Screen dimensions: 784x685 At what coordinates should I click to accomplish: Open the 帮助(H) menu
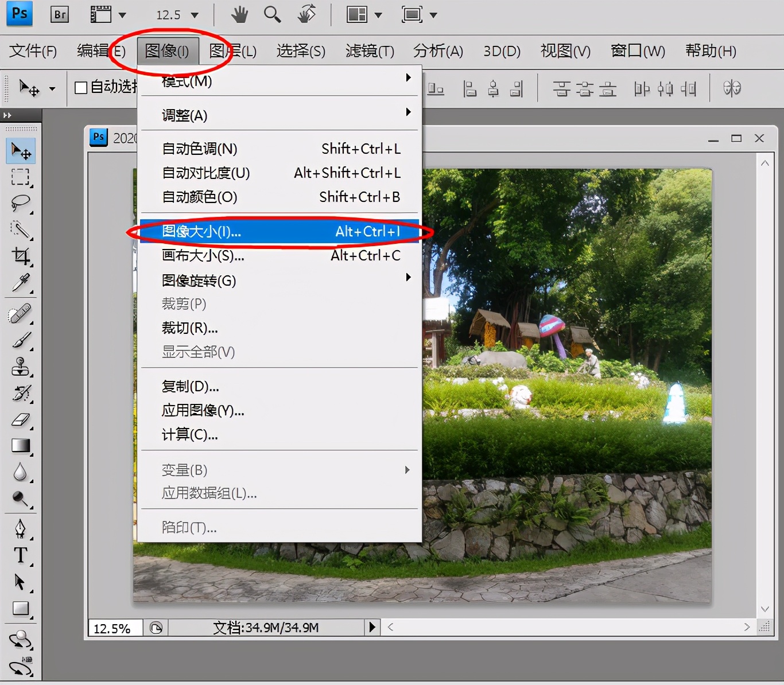click(x=711, y=51)
